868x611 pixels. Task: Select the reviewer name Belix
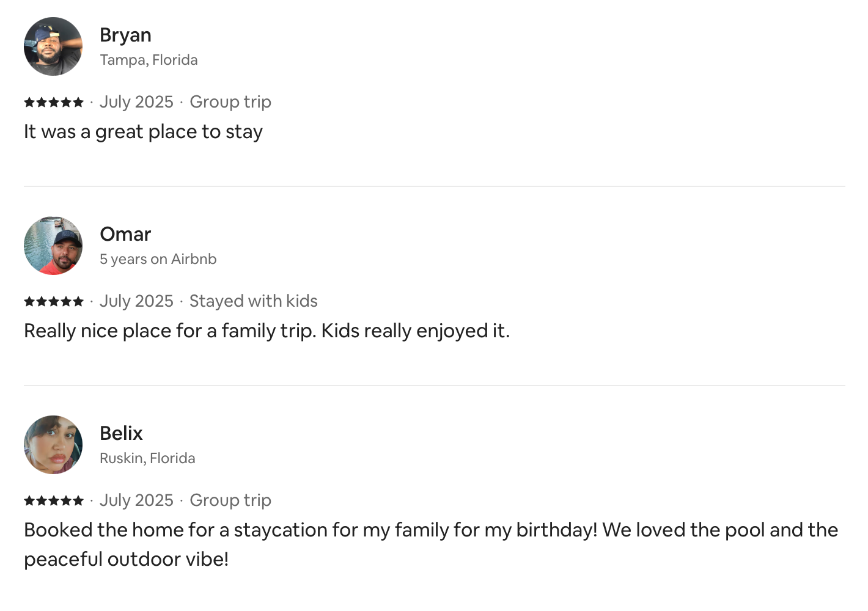click(x=121, y=434)
